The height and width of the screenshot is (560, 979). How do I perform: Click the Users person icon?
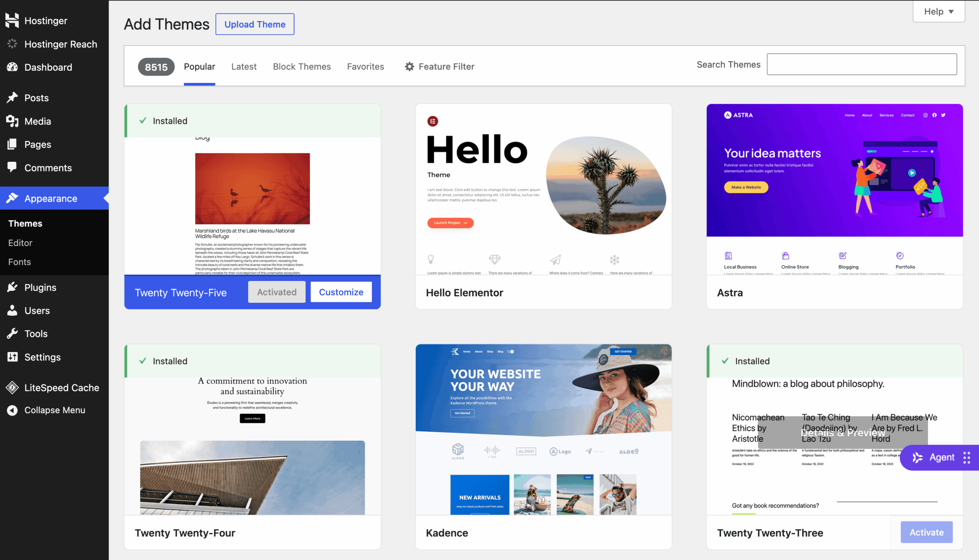pos(12,310)
